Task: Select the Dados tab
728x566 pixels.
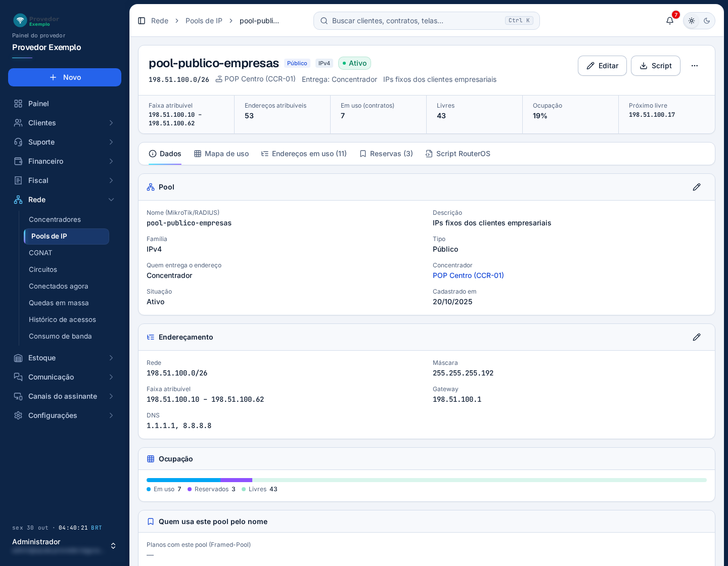Action: click(165, 154)
